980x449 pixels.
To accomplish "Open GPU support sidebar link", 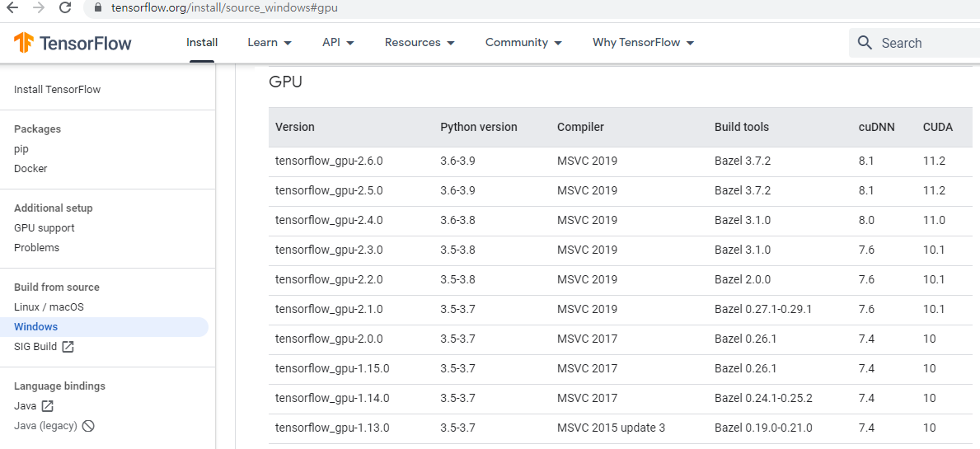I will (x=45, y=228).
